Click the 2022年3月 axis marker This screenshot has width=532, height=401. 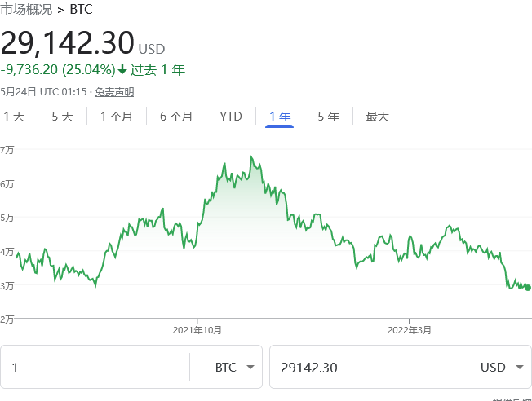coord(410,330)
